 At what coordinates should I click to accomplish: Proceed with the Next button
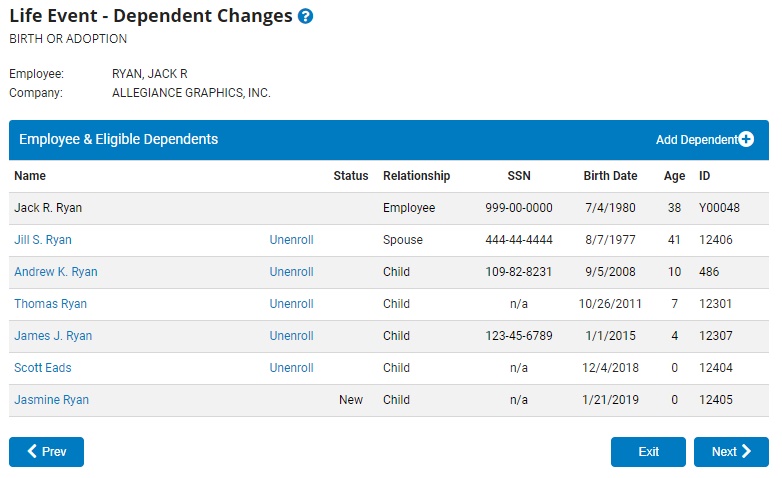click(x=731, y=452)
